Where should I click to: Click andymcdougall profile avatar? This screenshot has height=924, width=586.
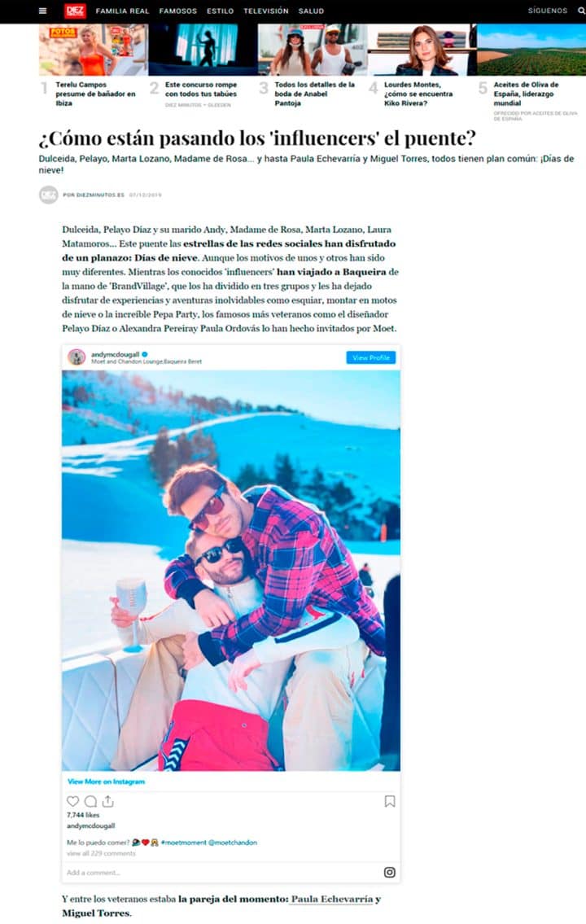[77, 357]
